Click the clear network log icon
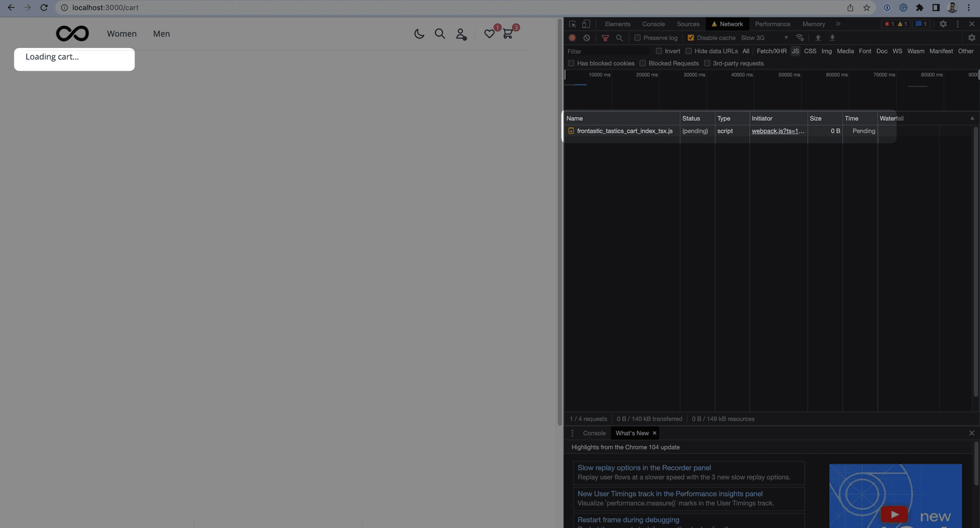The width and height of the screenshot is (980, 528). click(586, 38)
